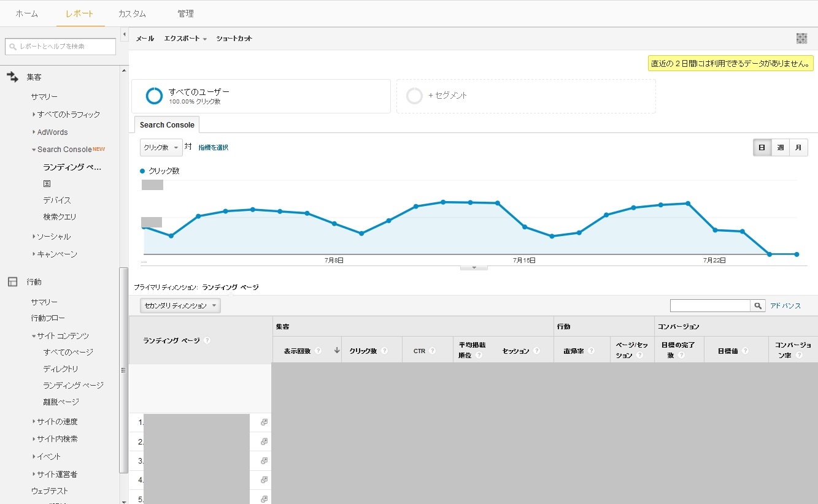Expand サイト運営者 in sidebar

[34, 474]
